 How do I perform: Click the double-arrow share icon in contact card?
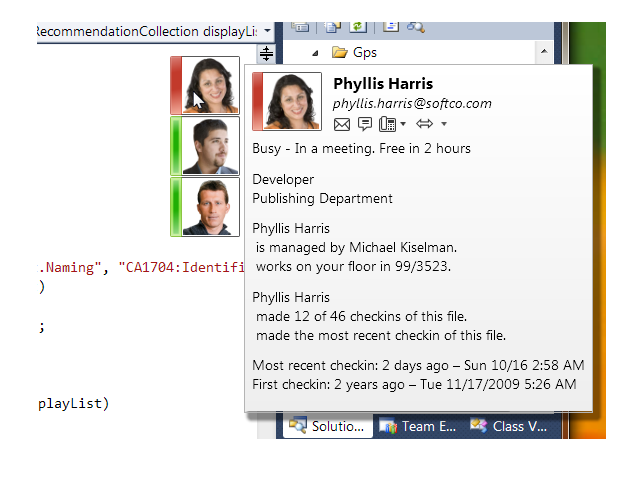424,124
